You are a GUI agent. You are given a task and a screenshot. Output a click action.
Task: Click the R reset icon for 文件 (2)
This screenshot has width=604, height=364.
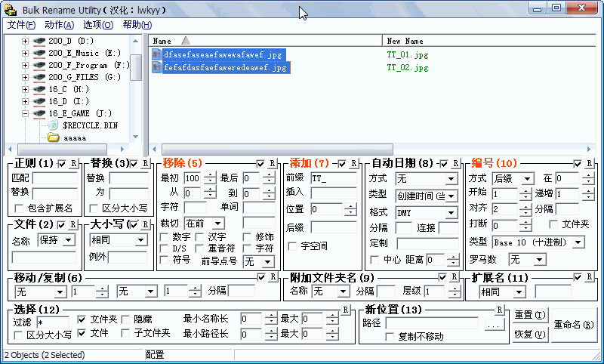pyautogui.click(x=72, y=224)
